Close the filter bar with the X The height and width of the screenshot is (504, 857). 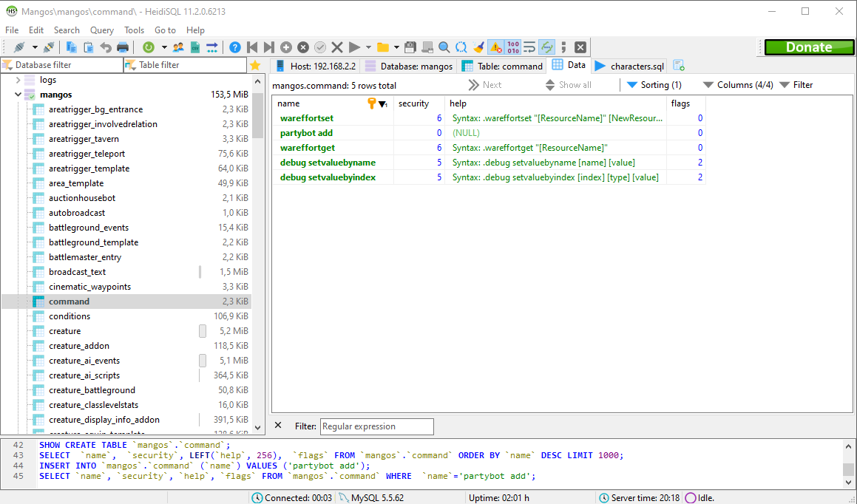click(277, 426)
